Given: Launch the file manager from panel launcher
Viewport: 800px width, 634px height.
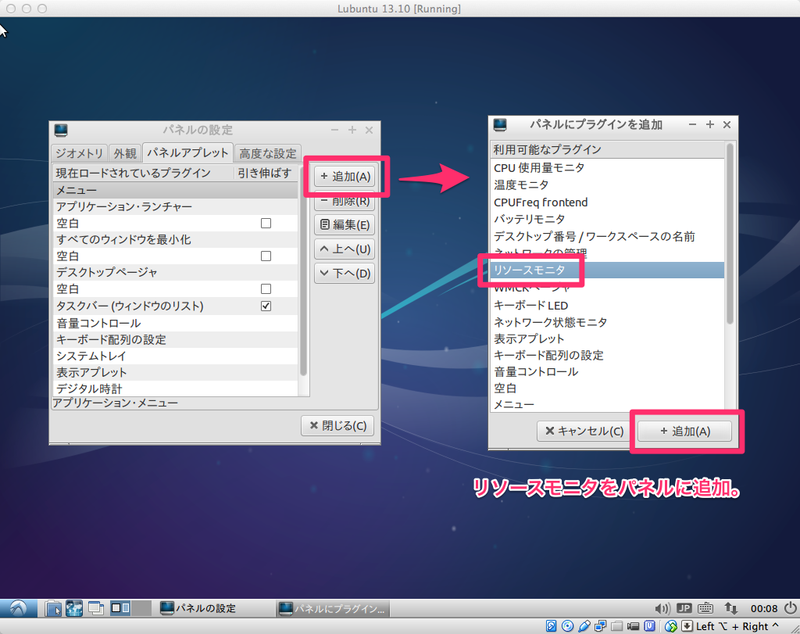Looking at the screenshot, I should 53,608.
